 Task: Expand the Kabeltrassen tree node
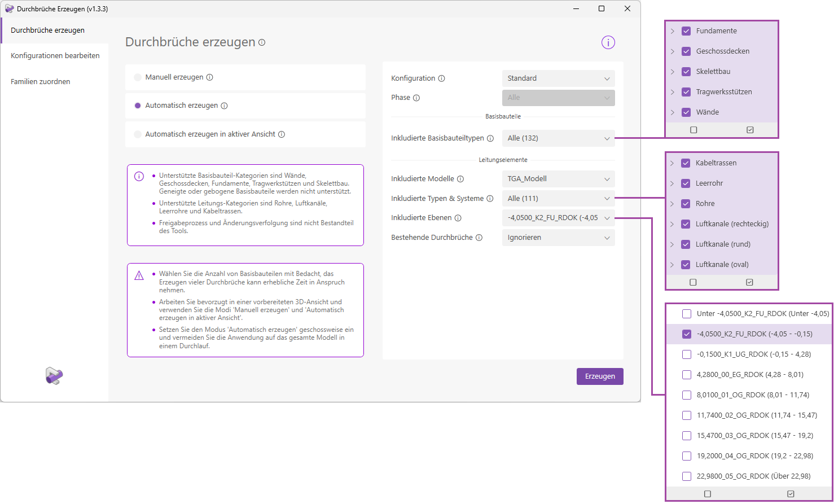(672, 163)
